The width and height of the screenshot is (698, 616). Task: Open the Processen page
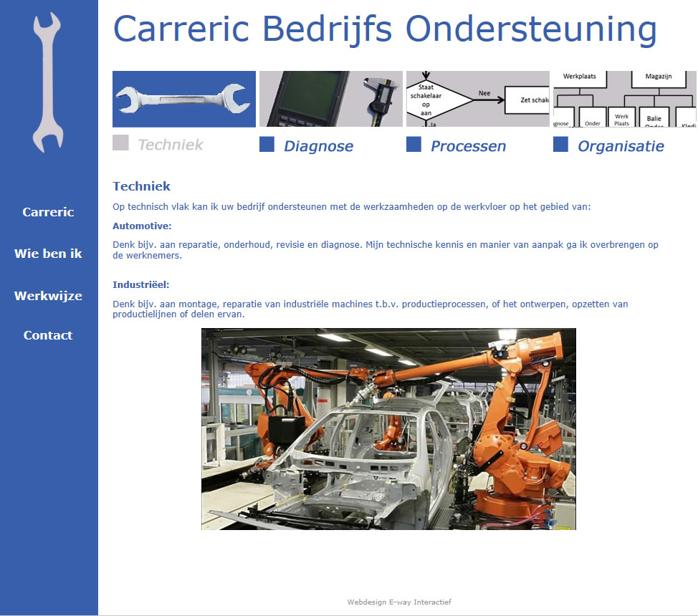(x=467, y=145)
